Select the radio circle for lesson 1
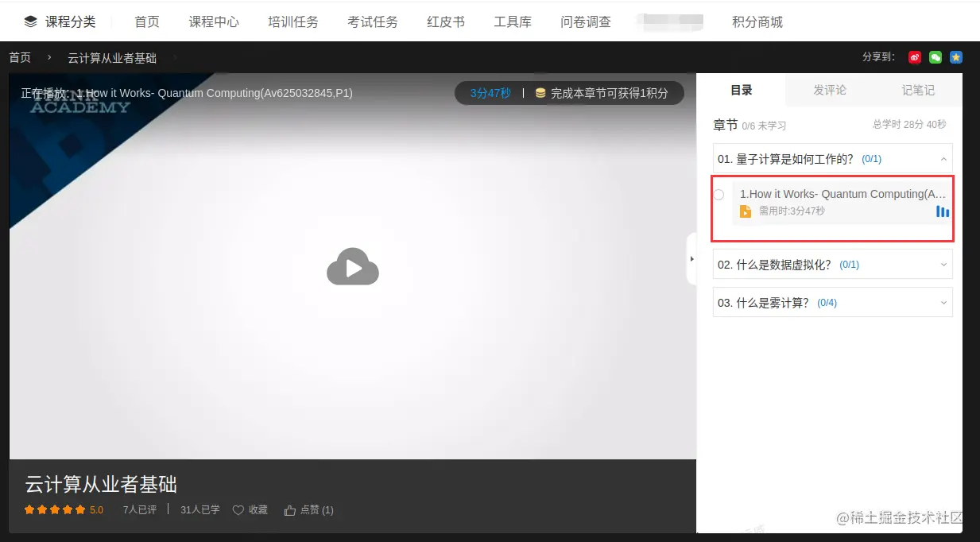 [719, 195]
